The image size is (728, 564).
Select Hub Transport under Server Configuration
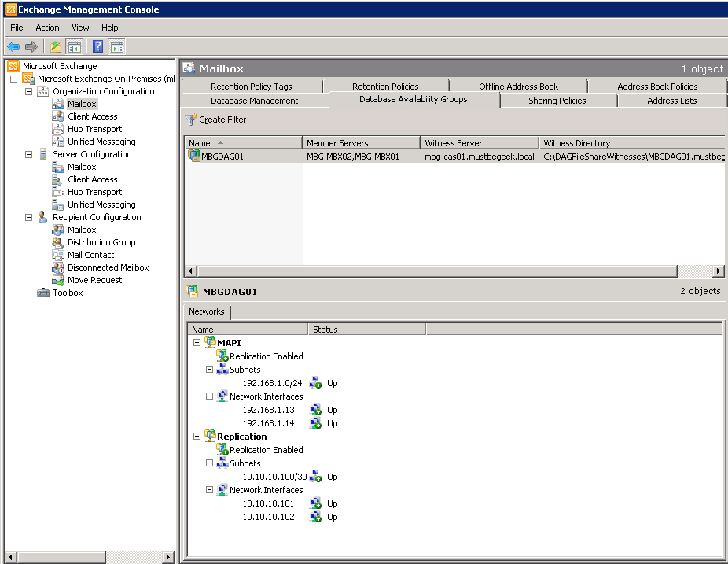94,192
